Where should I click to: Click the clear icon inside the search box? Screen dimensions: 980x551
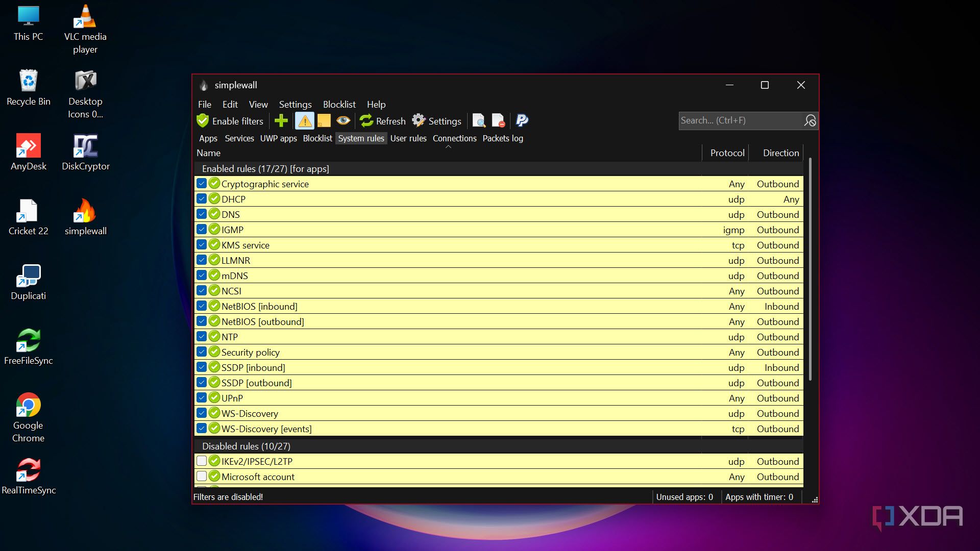(810, 121)
